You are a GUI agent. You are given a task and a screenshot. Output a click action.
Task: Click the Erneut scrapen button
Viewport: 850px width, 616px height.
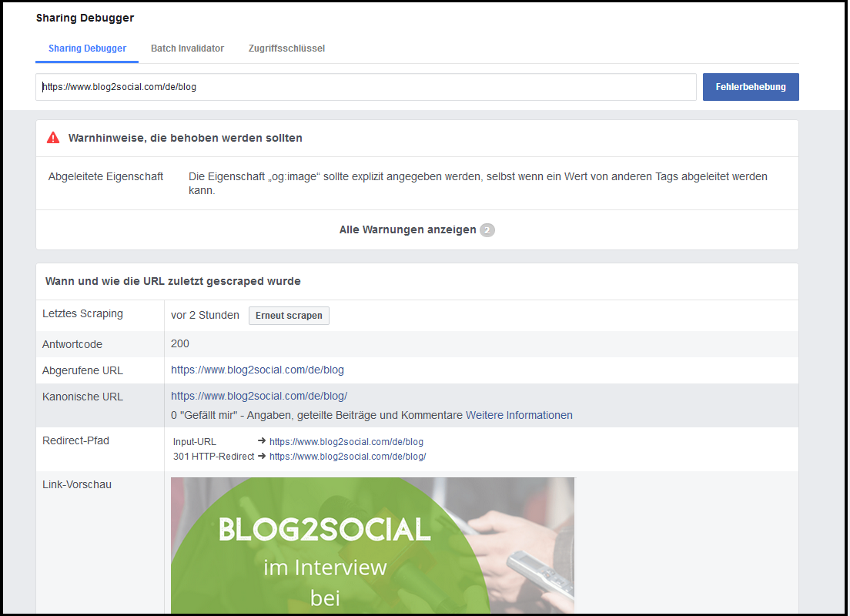[289, 316]
